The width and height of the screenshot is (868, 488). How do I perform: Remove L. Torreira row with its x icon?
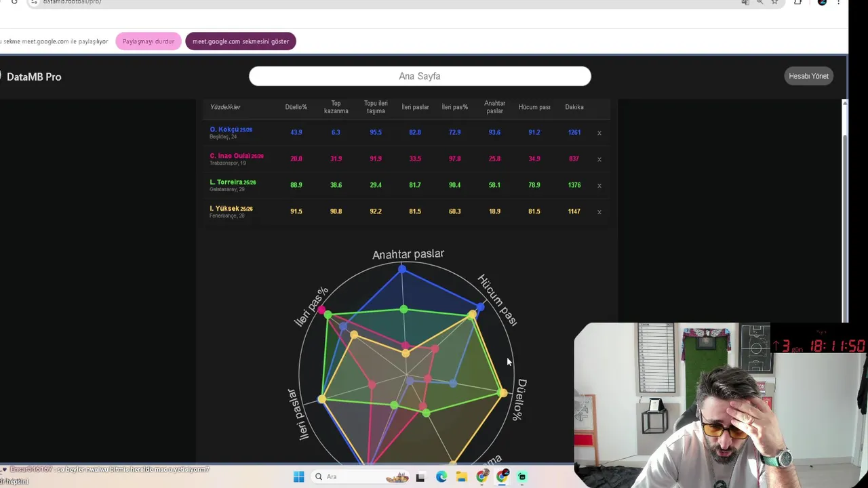pyautogui.click(x=599, y=186)
